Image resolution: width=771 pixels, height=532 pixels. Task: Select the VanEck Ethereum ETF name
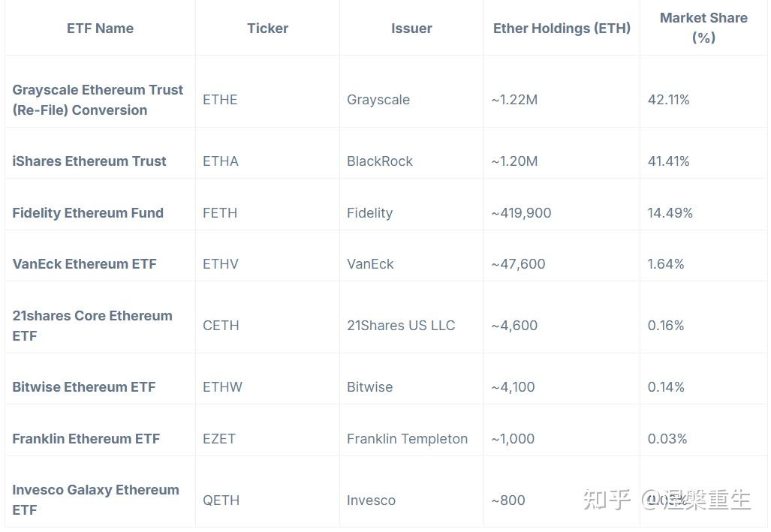pyautogui.click(x=85, y=264)
